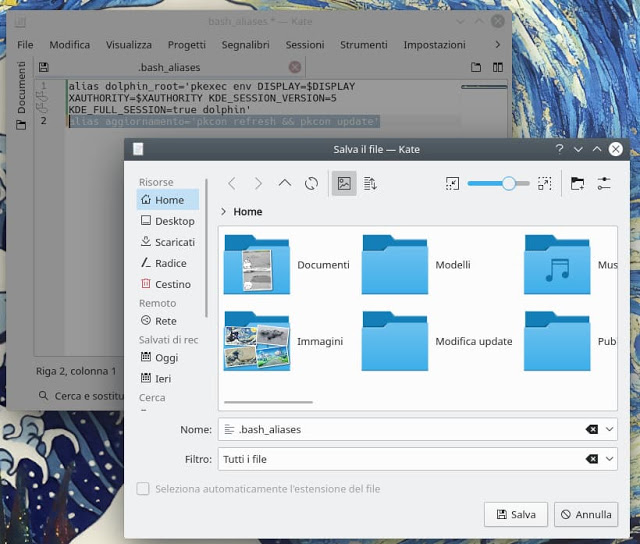Click Riga 2, colonna 1 status text
This screenshot has height=544, width=640.
pyautogui.click(x=76, y=371)
